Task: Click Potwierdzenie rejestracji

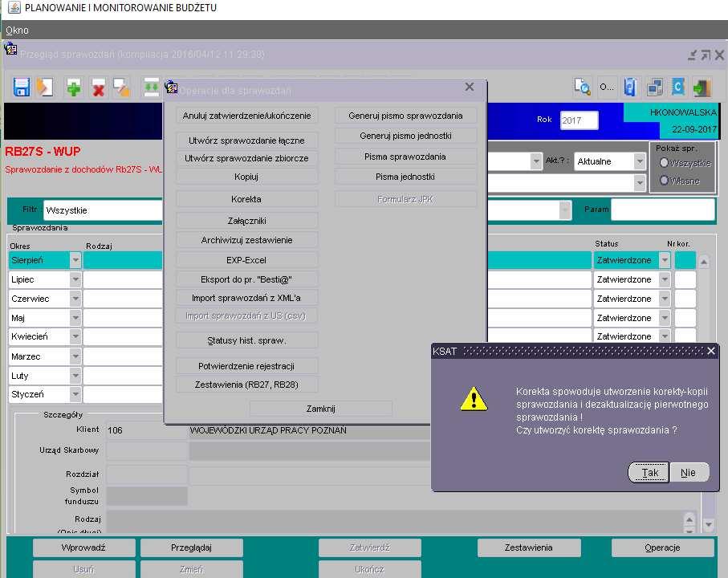Action: click(246, 366)
